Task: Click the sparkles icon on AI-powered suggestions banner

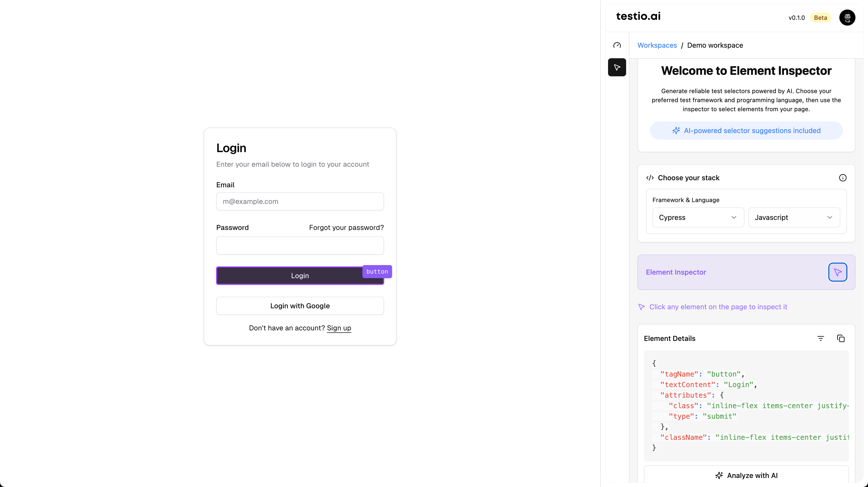Action: point(677,131)
